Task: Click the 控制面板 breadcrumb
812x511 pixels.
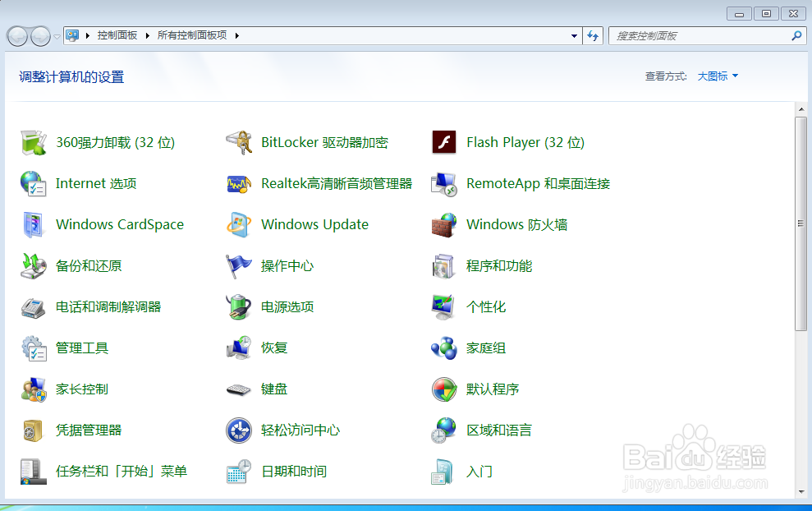Action: point(117,35)
